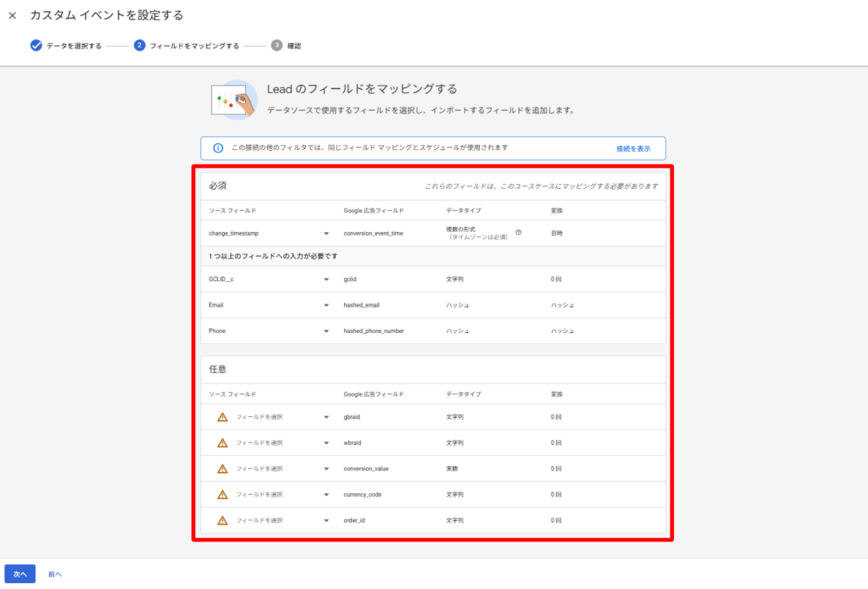Click warning icon beside conversion_value field

click(x=222, y=469)
